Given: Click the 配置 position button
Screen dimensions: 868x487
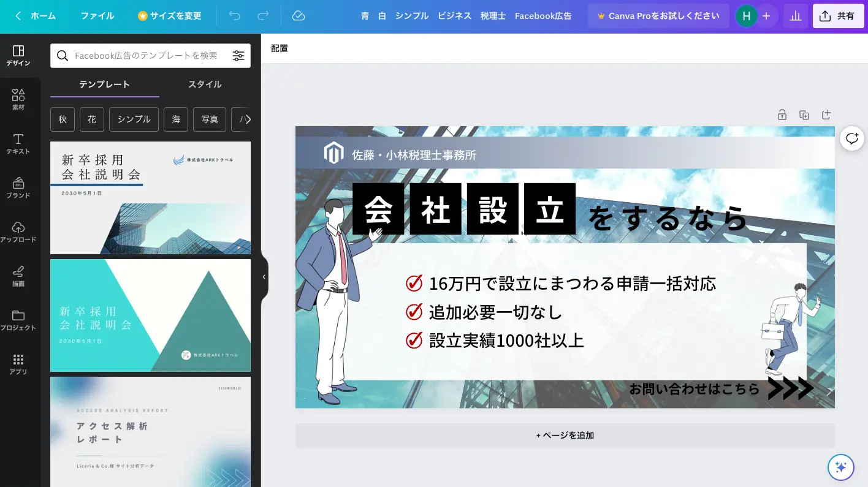Looking at the screenshot, I should pyautogui.click(x=280, y=48).
